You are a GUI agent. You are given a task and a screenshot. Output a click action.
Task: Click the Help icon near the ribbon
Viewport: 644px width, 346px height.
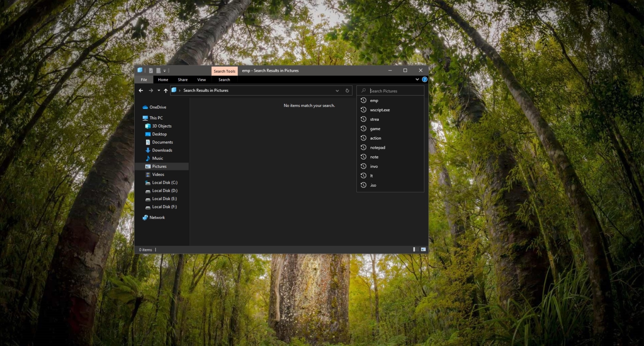tap(424, 79)
